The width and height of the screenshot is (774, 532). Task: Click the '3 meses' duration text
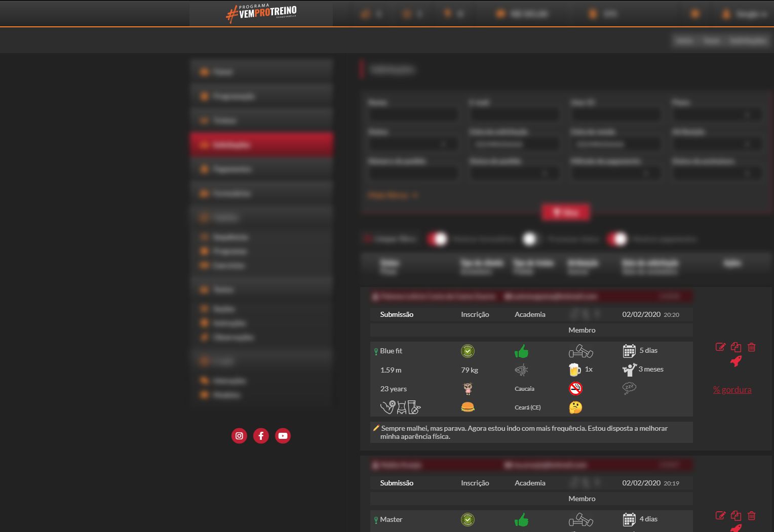click(651, 369)
